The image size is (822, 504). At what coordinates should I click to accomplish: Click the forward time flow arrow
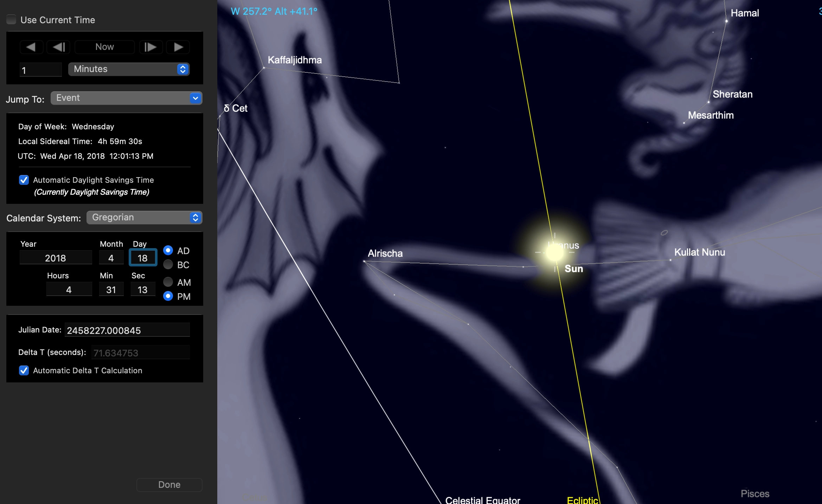pos(178,47)
